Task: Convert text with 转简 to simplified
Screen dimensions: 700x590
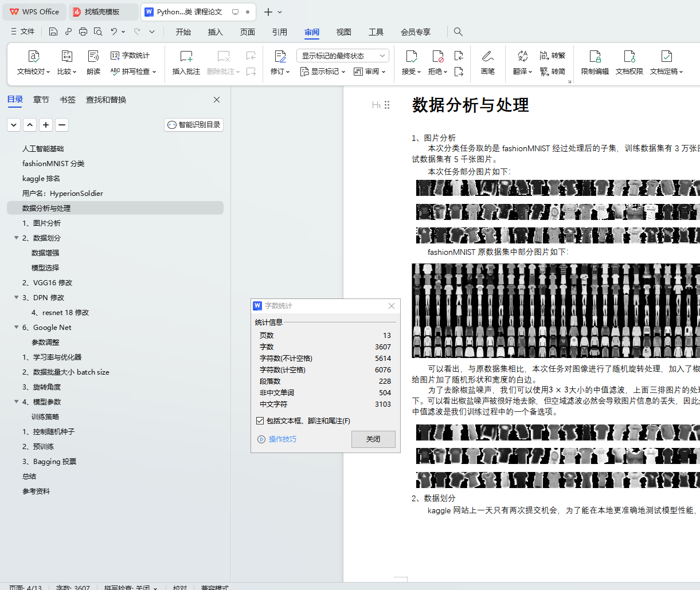Action: click(x=553, y=72)
